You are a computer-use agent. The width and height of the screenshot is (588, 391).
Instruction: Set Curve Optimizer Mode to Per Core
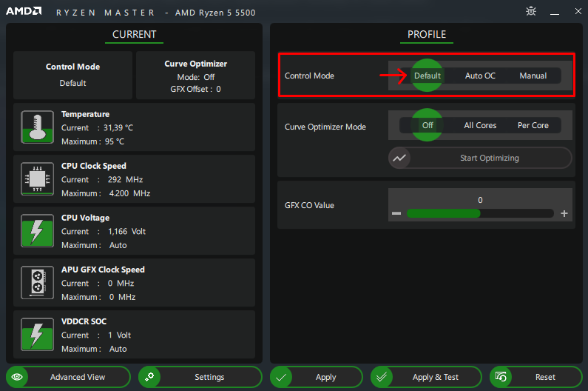(x=533, y=125)
